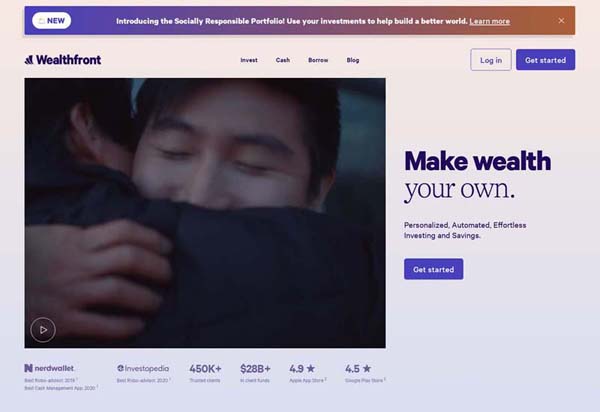Click the Make wealth your own headline
The width and height of the screenshot is (600, 412).
click(477, 174)
